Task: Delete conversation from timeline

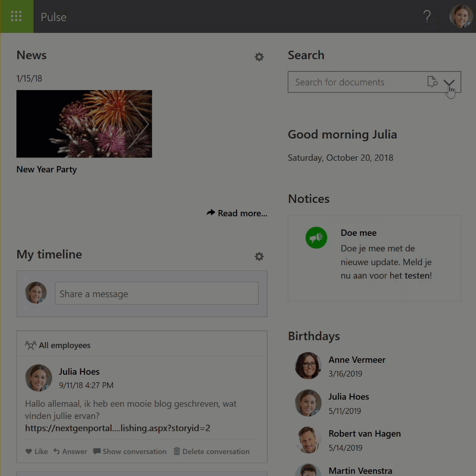Action: (211, 452)
